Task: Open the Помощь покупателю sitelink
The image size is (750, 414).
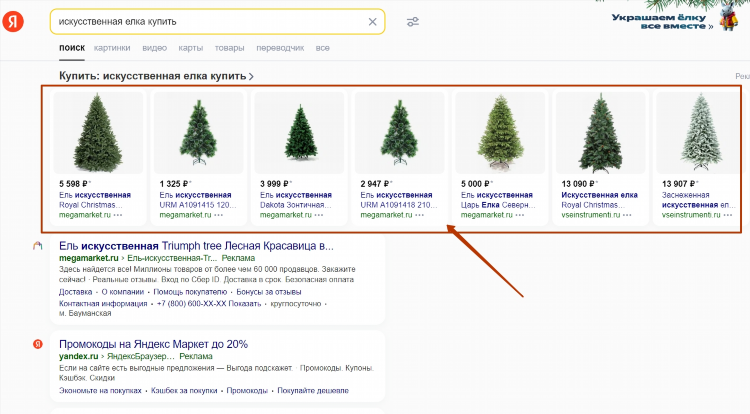Action: (x=190, y=292)
